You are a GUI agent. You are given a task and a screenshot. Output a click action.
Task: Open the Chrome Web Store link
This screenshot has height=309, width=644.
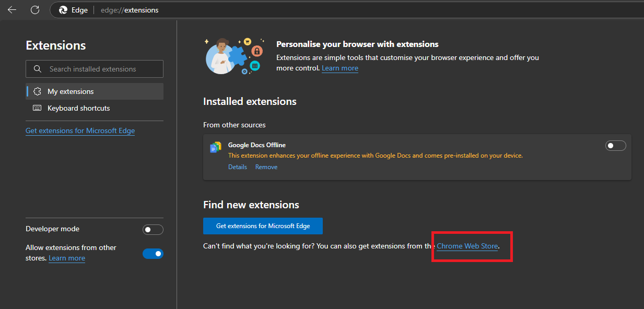click(x=467, y=246)
